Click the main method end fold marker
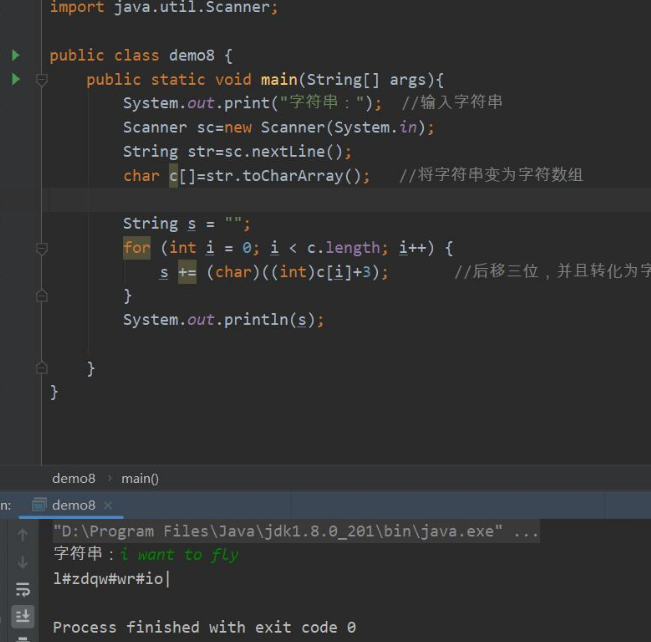Screen dimensions: 651x642 coord(42,368)
